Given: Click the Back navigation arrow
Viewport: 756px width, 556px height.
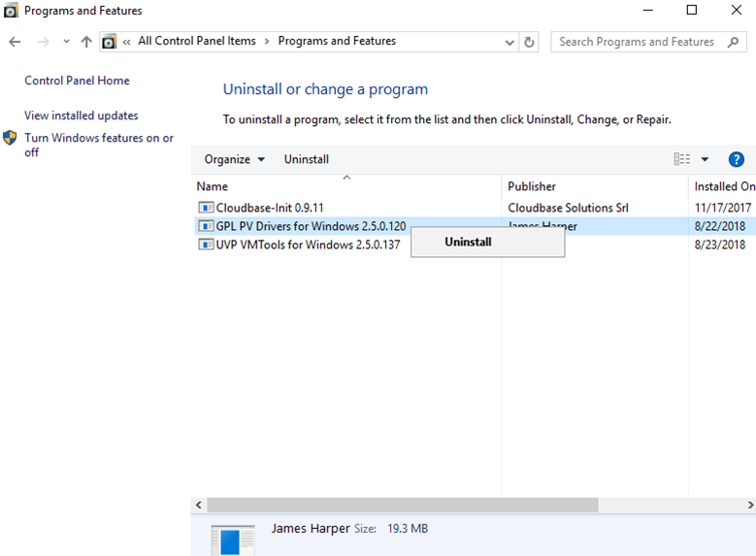Looking at the screenshot, I should (15, 42).
